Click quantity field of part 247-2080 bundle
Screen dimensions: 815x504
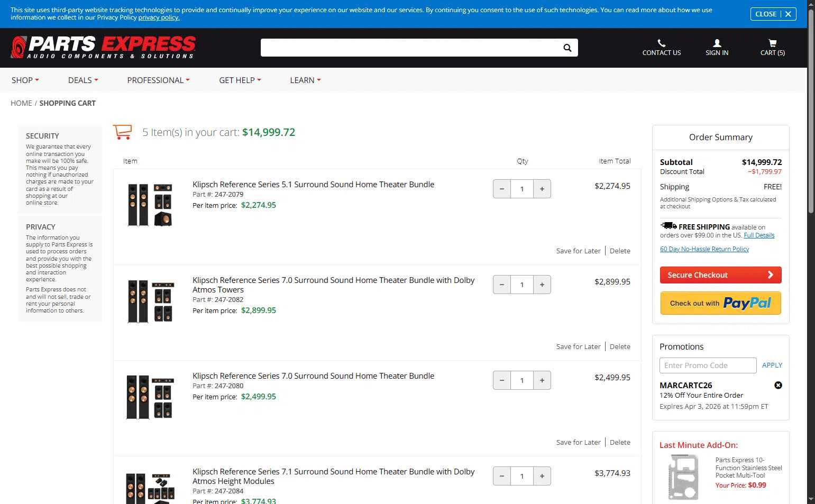[522, 380]
